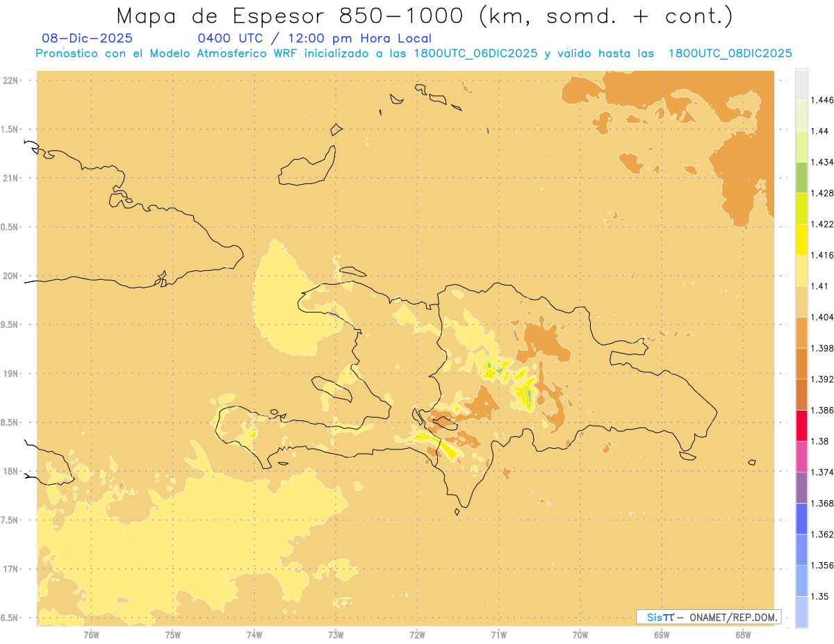Select the date label '08-Dic-2025'

click(x=88, y=38)
